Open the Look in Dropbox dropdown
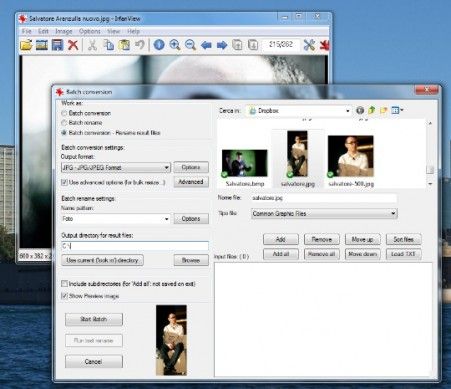Screen dimensions: 451x389 coord(347,111)
